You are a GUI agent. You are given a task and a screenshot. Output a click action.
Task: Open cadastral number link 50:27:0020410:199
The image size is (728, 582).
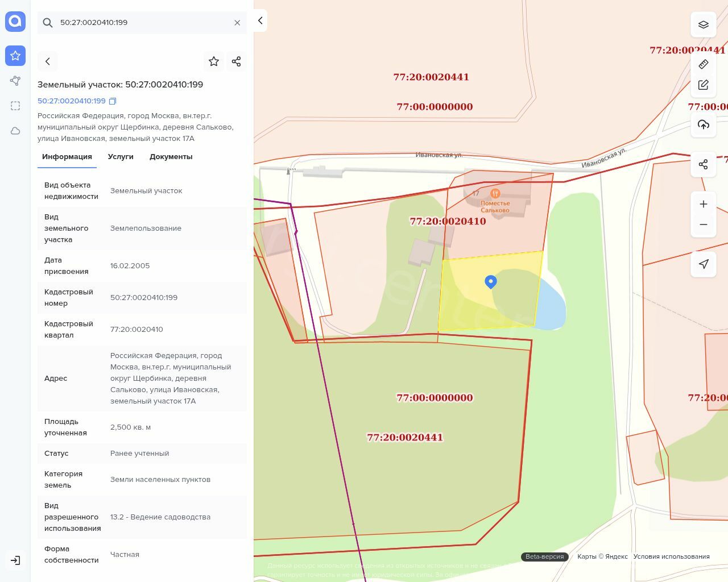[x=72, y=101]
